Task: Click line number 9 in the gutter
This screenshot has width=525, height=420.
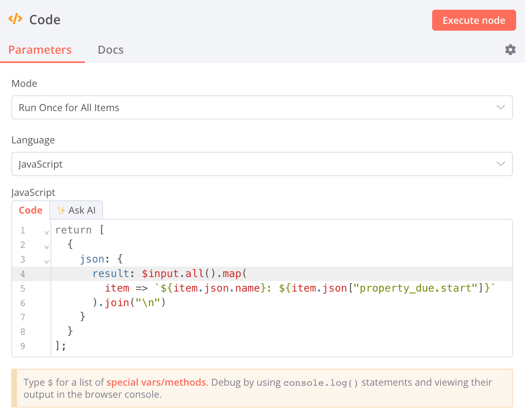Action: (23, 346)
